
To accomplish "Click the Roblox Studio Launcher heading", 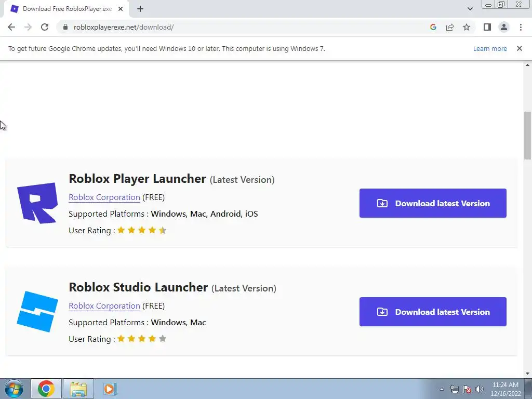I will pos(138,287).
